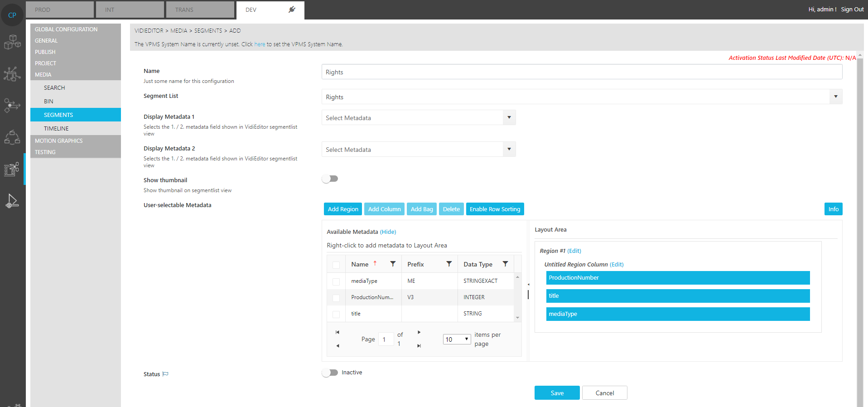Toggle the Inactive status switch

click(x=330, y=373)
